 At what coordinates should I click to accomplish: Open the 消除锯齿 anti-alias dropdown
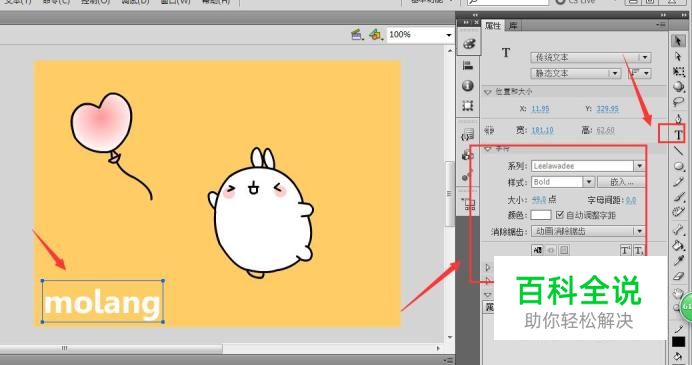point(587,231)
